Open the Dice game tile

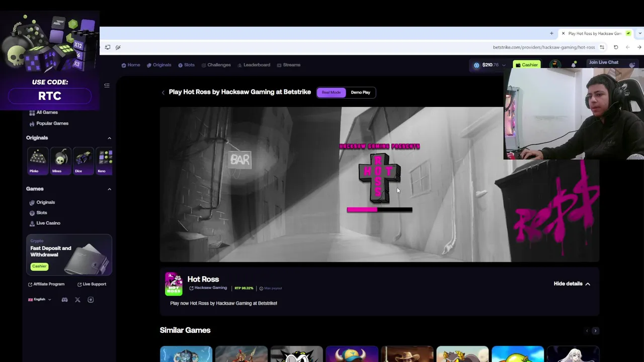pos(83,160)
